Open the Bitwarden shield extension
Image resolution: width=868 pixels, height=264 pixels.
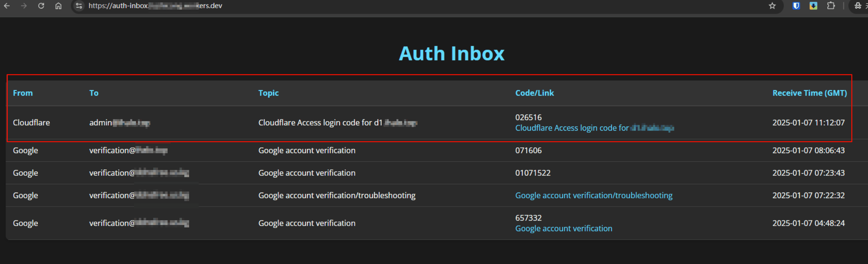tap(796, 6)
